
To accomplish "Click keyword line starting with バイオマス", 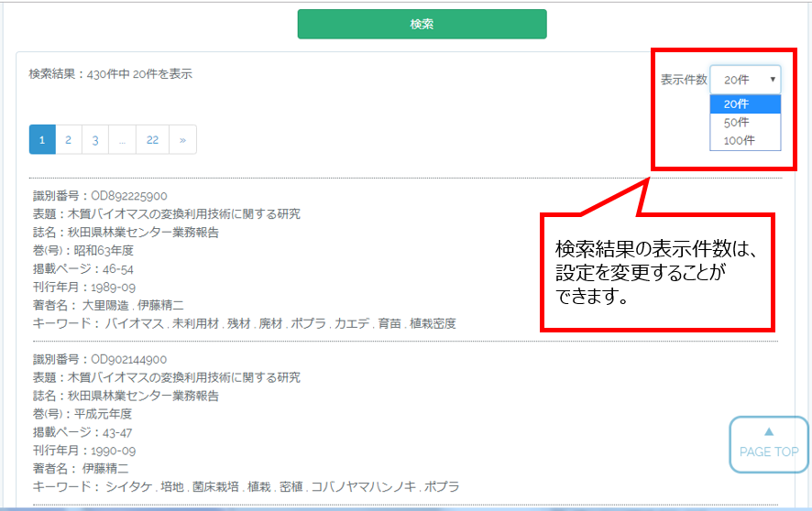I will click(245, 324).
